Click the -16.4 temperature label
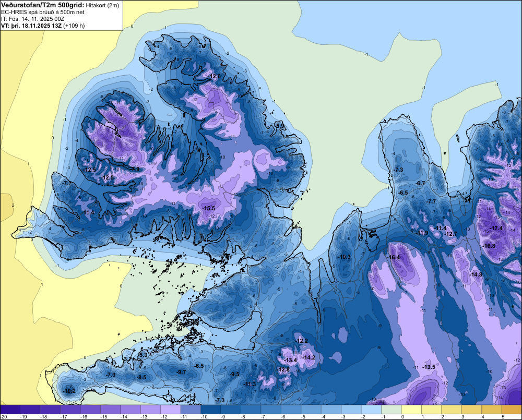This screenshot has height=420, width=522. click(393, 257)
